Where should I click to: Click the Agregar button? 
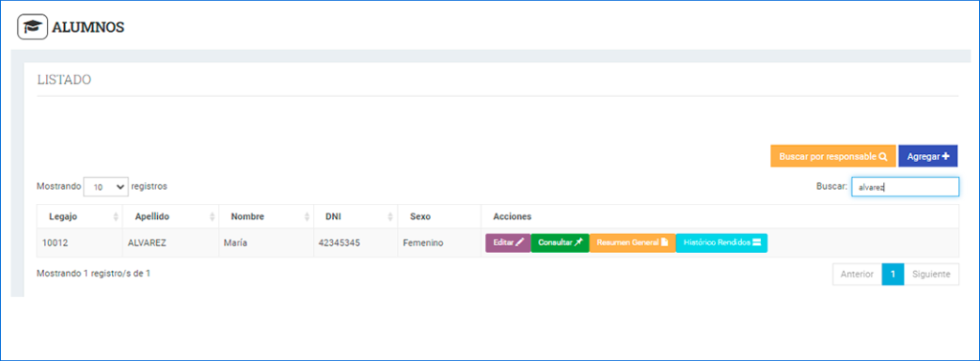pyautogui.click(x=928, y=156)
